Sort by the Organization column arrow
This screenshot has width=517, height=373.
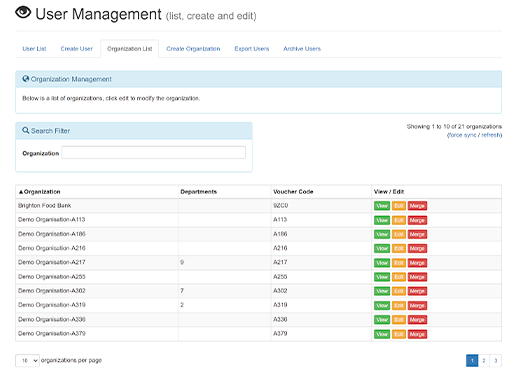pyautogui.click(x=21, y=192)
